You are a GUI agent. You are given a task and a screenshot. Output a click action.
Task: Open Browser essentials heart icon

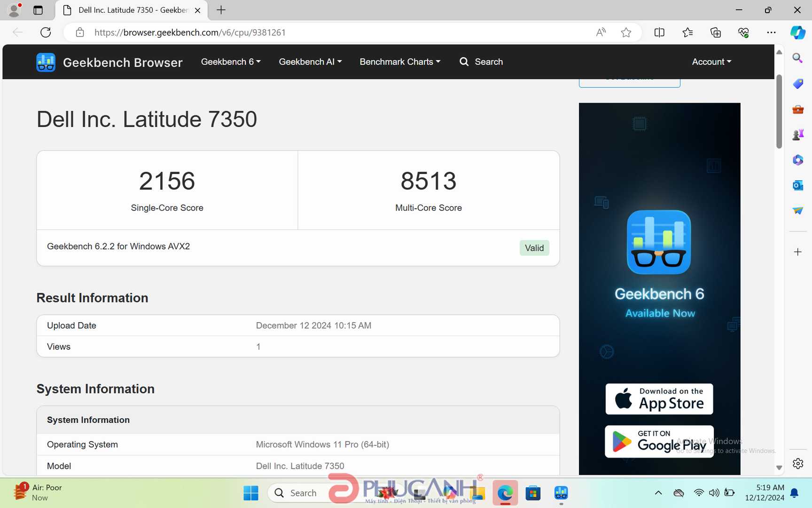[743, 32]
